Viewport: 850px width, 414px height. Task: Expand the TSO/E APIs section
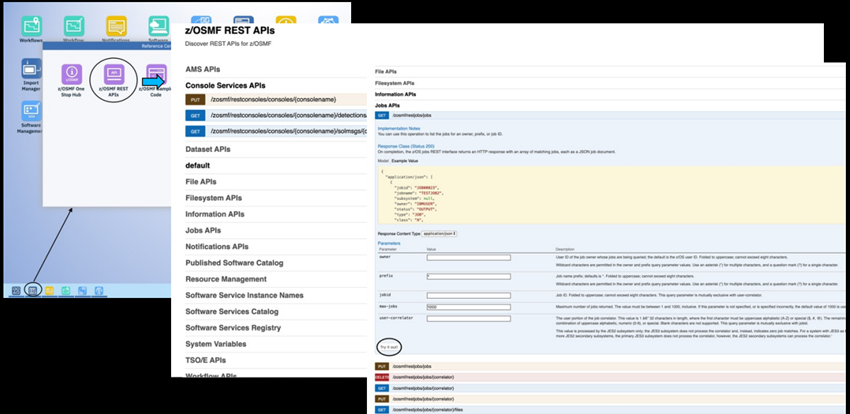[x=205, y=360]
